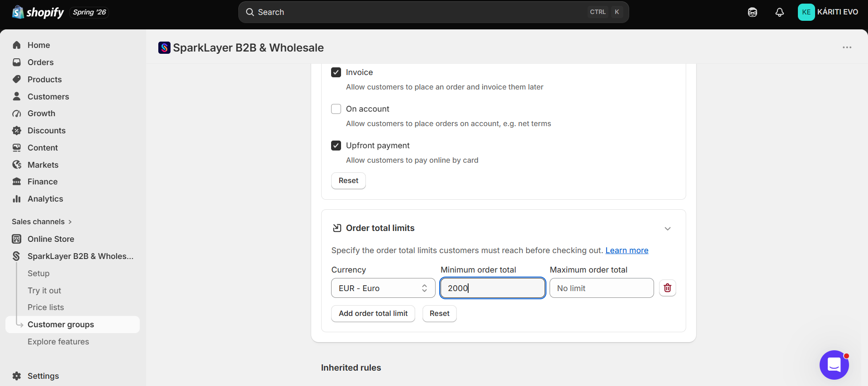
Task: Collapse the Order total limits section
Action: tap(668, 229)
